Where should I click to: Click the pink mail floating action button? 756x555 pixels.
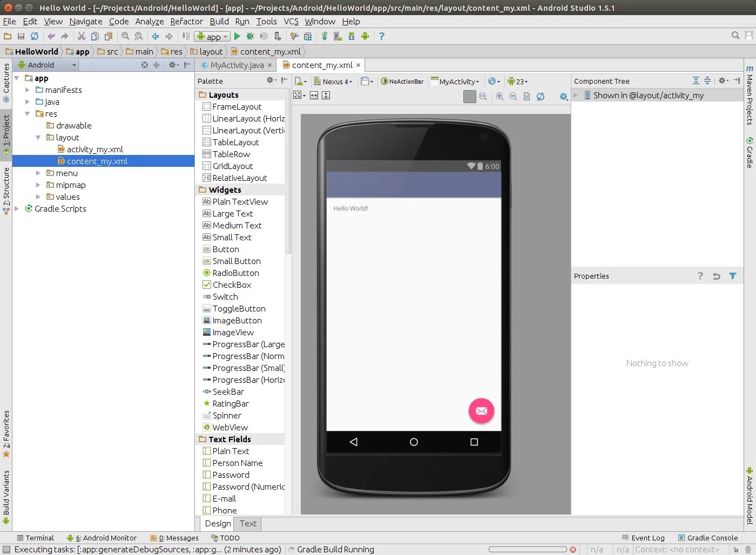481,411
